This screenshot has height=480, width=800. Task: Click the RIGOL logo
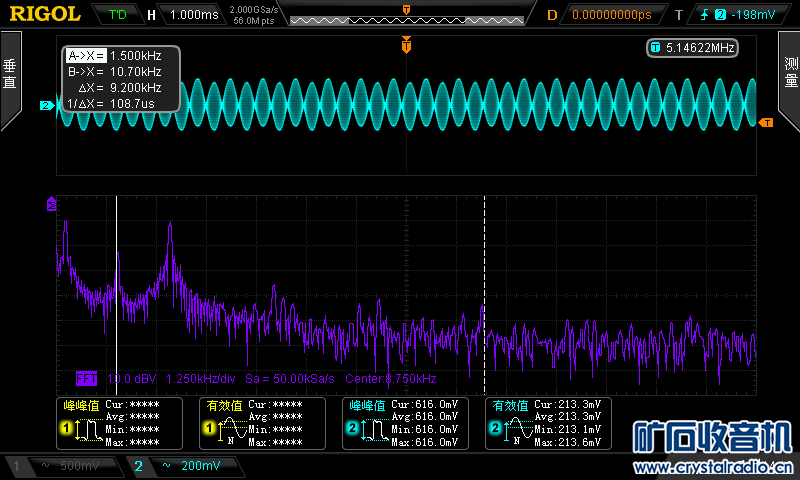(45, 14)
